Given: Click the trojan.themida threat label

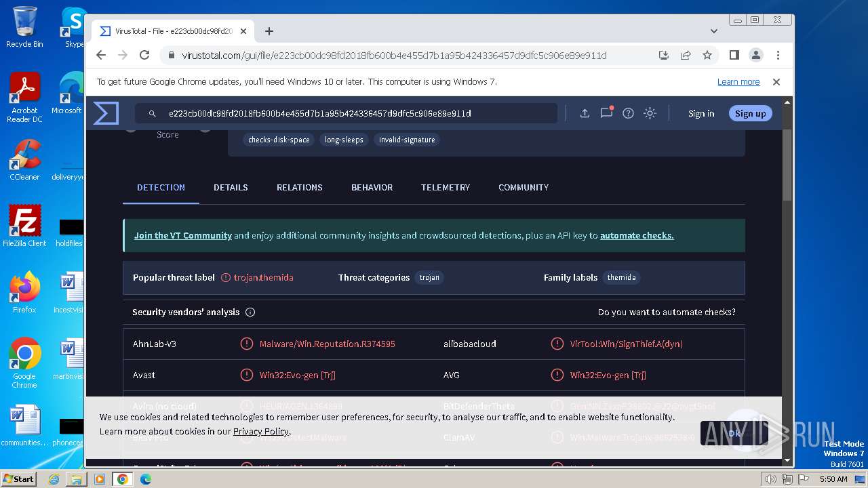Looking at the screenshot, I should (264, 278).
